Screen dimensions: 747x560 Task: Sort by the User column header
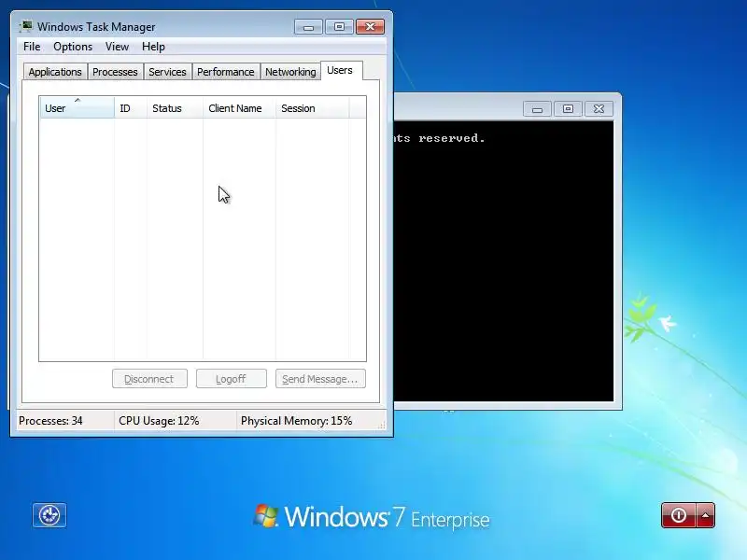77,108
